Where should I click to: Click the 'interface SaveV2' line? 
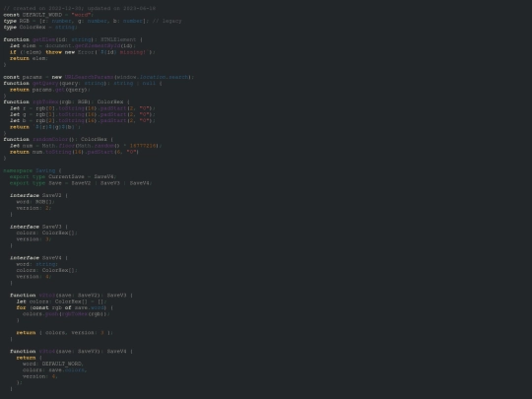(x=38, y=195)
